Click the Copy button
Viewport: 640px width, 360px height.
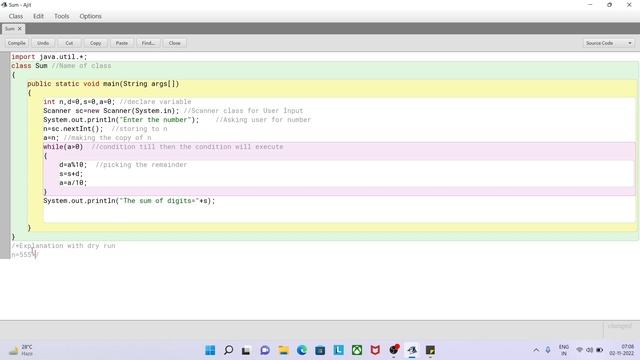(x=96, y=43)
